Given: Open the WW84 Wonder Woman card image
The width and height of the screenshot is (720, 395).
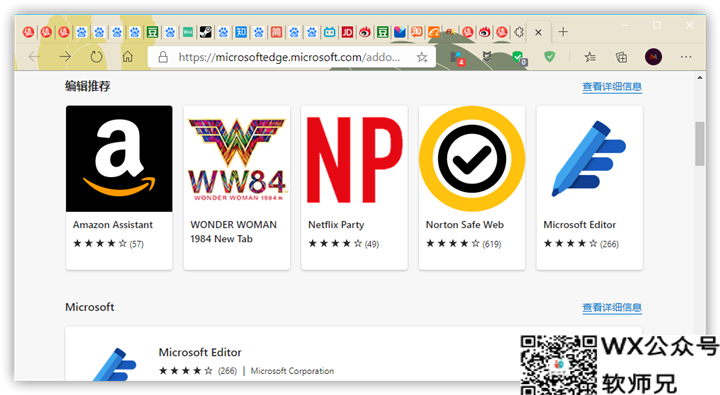Looking at the screenshot, I should [236, 158].
